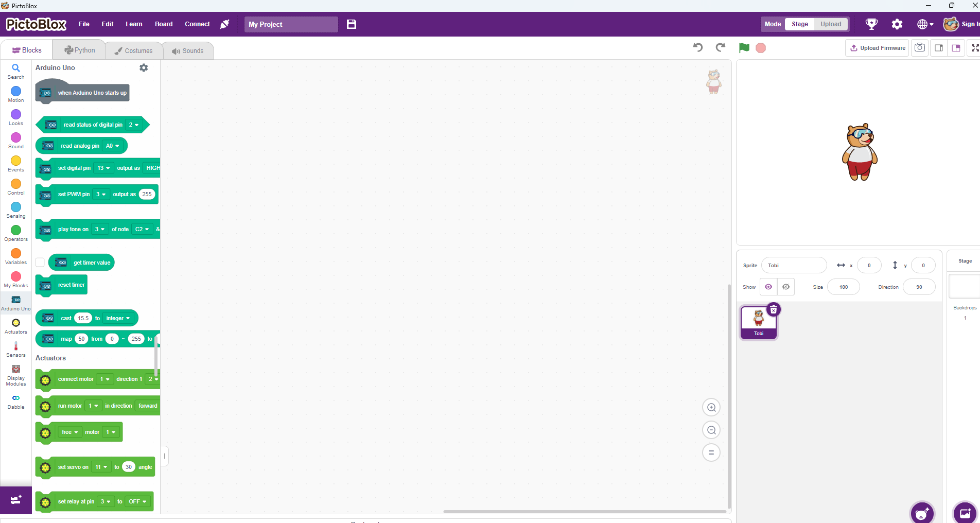Open the Arduino Uno palette settings gear
The image size is (980, 523).
tap(144, 67)
